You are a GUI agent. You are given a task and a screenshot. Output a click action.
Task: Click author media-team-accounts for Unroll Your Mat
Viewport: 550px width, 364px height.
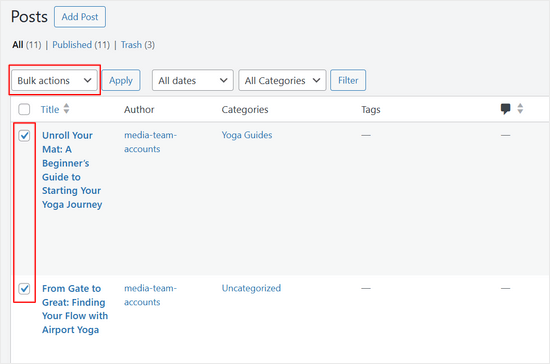tap(150, 142)
